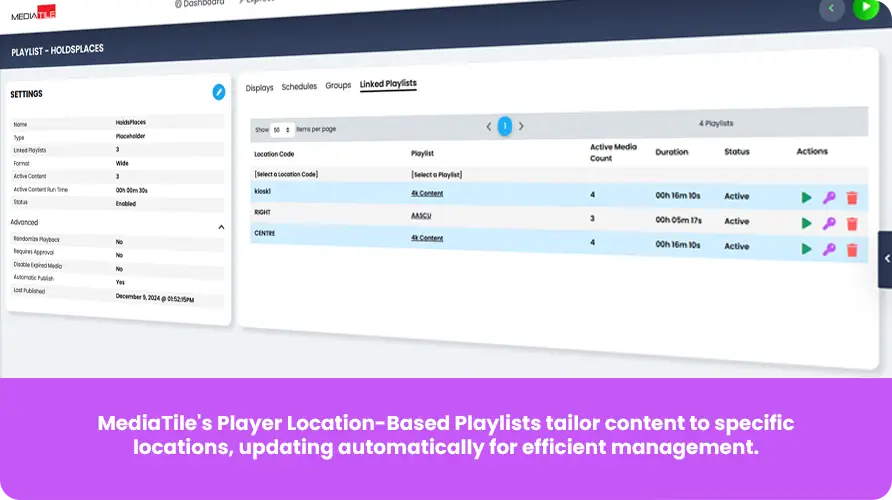Switch to the Displays tab
Viewport: 892px width, 500px height.
[259, 88]
